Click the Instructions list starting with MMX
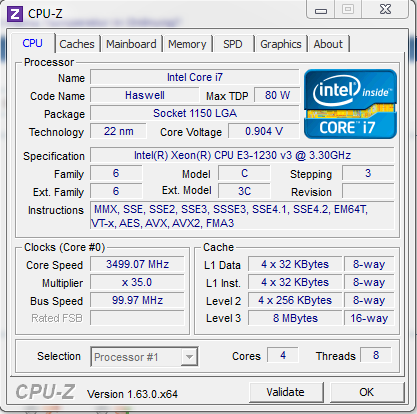This screenshot has height=414, width=417. tap(242, 216)
